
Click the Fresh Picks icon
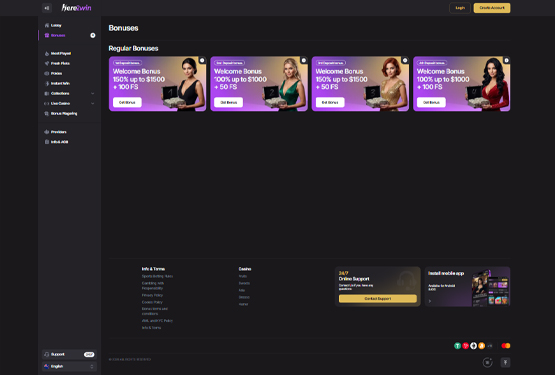pyautogui.click(x=47, y=63)
